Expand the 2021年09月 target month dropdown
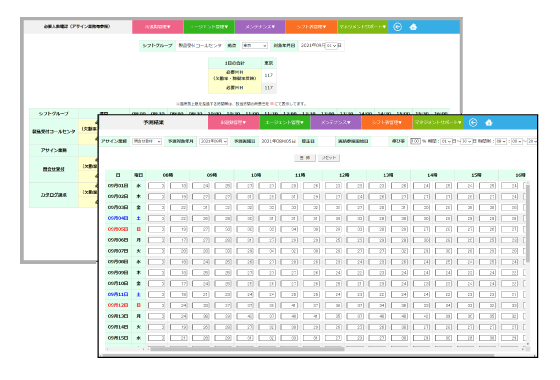The width and height of the screenshot is (560, 380). click(213, 141)
